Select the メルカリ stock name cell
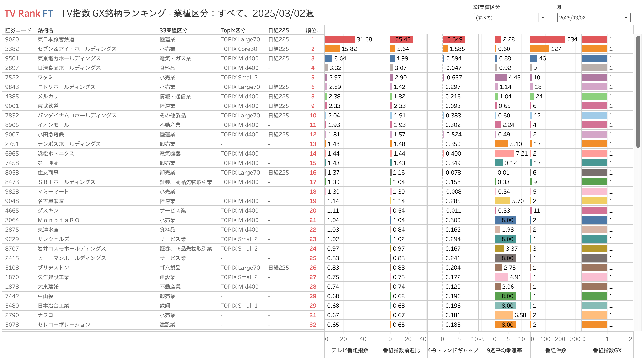 point(48,96)
